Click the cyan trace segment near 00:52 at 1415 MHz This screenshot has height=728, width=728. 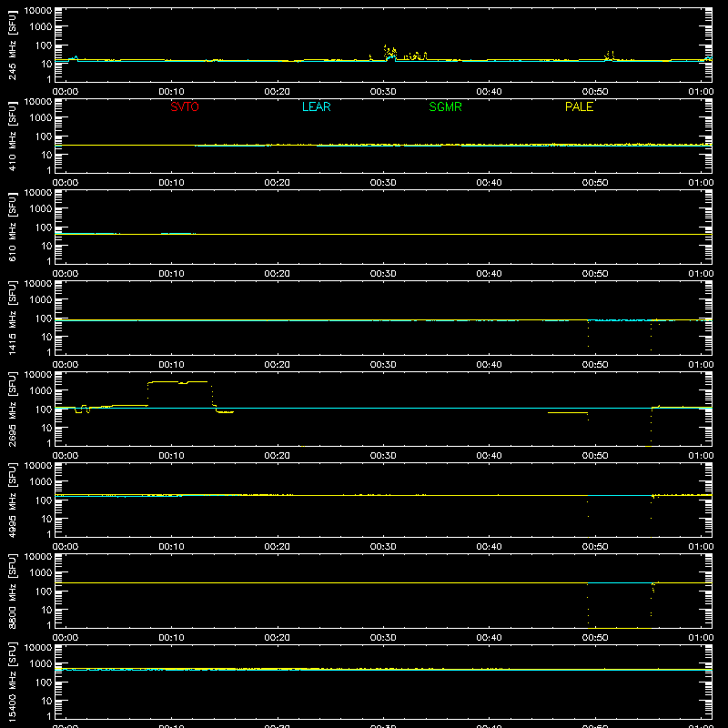point(620,320)
